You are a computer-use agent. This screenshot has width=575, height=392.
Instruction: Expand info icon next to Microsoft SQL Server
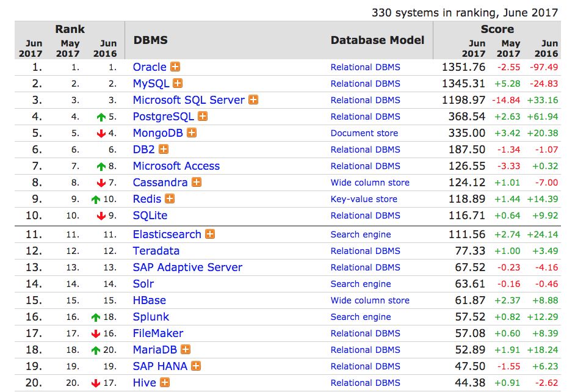click(253, 100)
